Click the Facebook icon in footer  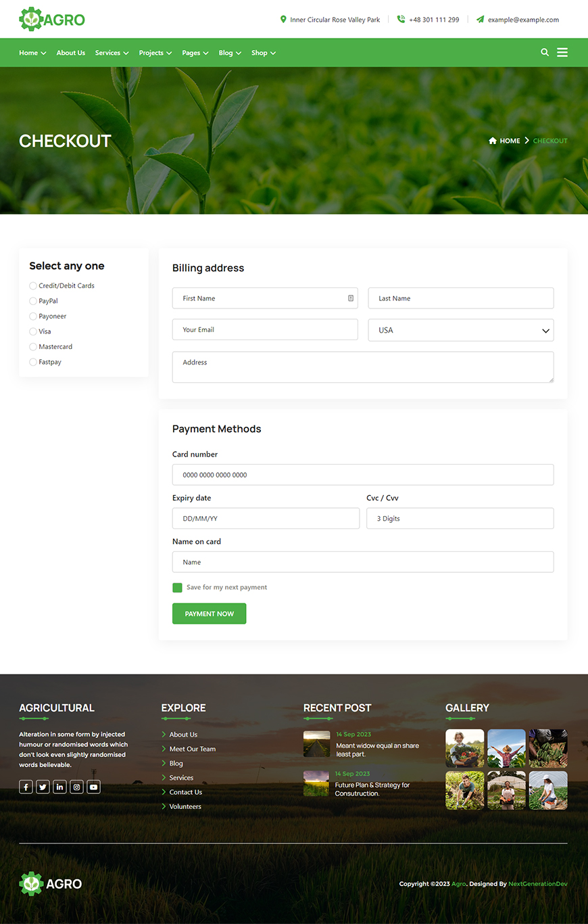(26, 787)
